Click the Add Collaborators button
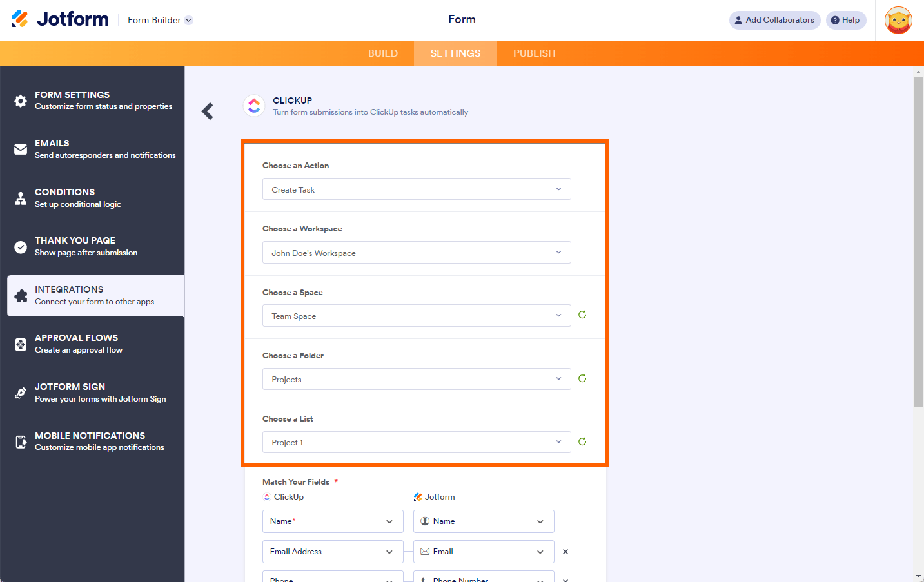 click(x=774, y=20)
